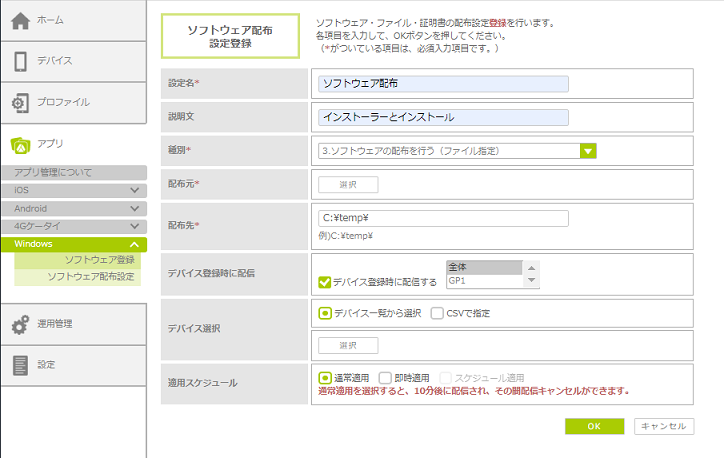This screenshot has width=724, height=458.
Task: Select the 通常適用 schedule option
Action: click(324, 378)
